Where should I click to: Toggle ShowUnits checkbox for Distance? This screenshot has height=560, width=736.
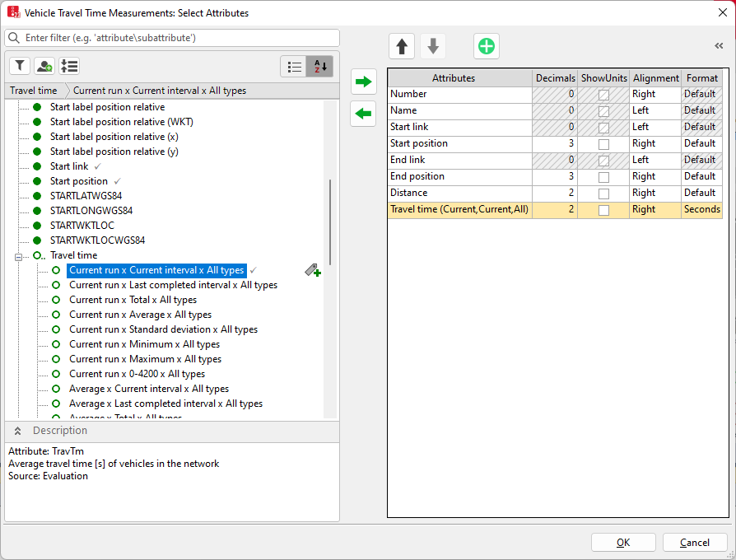click(x=603, y=194)
